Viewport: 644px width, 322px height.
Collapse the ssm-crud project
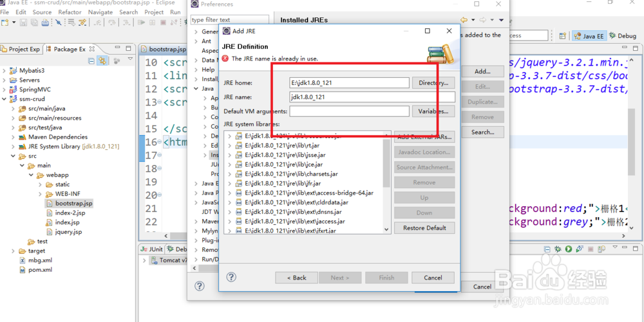tap(4, 99)
